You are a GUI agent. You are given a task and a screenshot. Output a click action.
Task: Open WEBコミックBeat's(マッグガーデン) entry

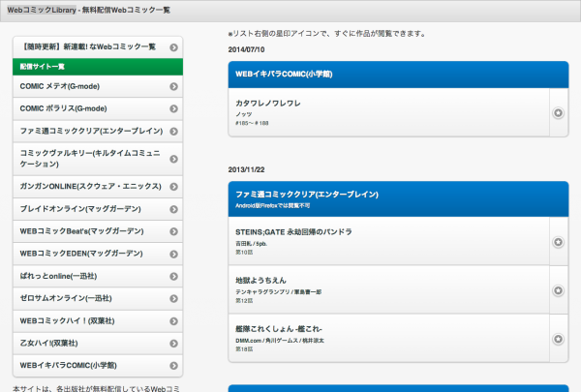point(98,231)
